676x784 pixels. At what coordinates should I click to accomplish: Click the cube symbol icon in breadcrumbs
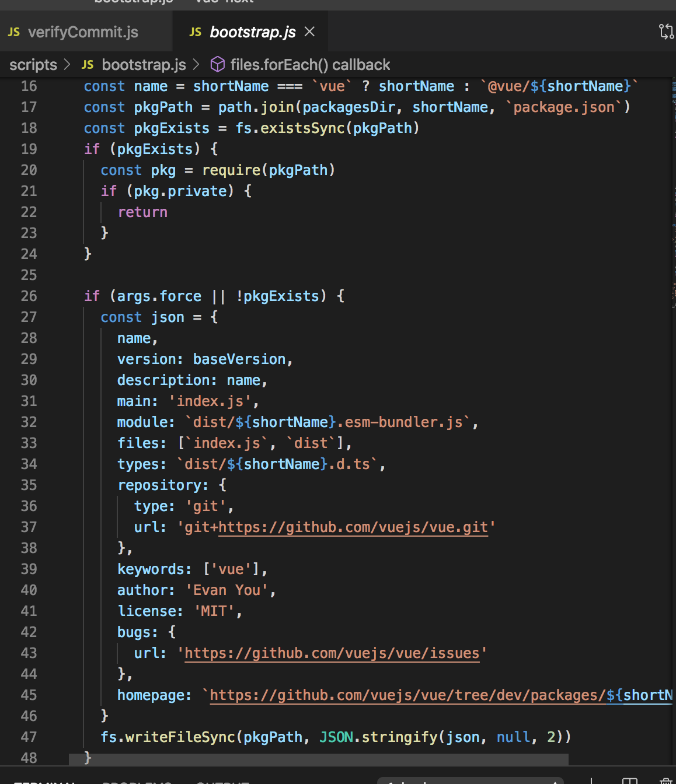pyautogui.click(x=217, y=64)
